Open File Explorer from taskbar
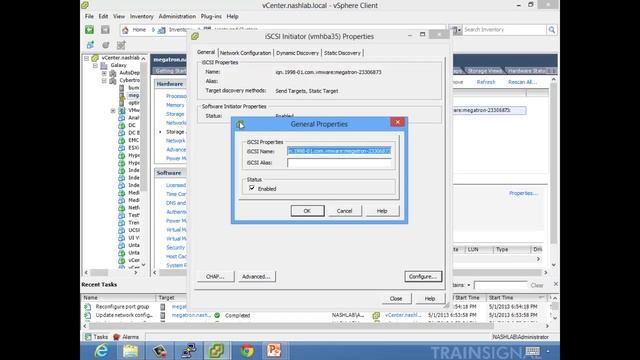The width and height of the screenshot is (640, 360). tap(131, 351)
